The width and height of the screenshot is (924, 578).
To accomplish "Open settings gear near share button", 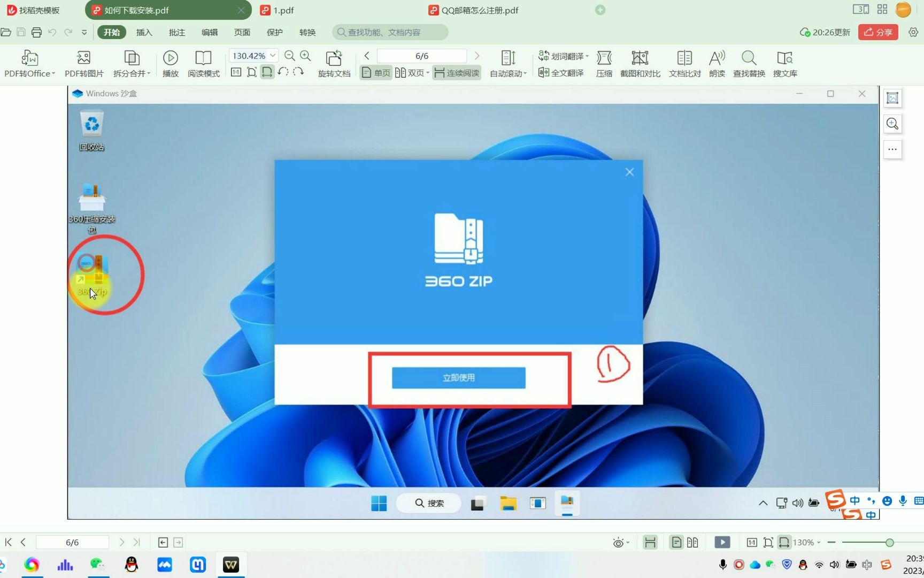I will pos(913,32).
